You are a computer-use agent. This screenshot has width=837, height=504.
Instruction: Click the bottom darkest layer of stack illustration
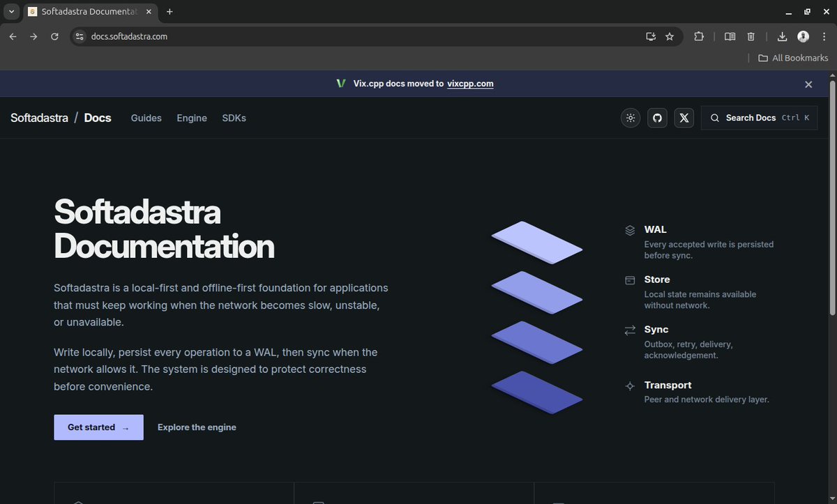(x=537, y=392)
